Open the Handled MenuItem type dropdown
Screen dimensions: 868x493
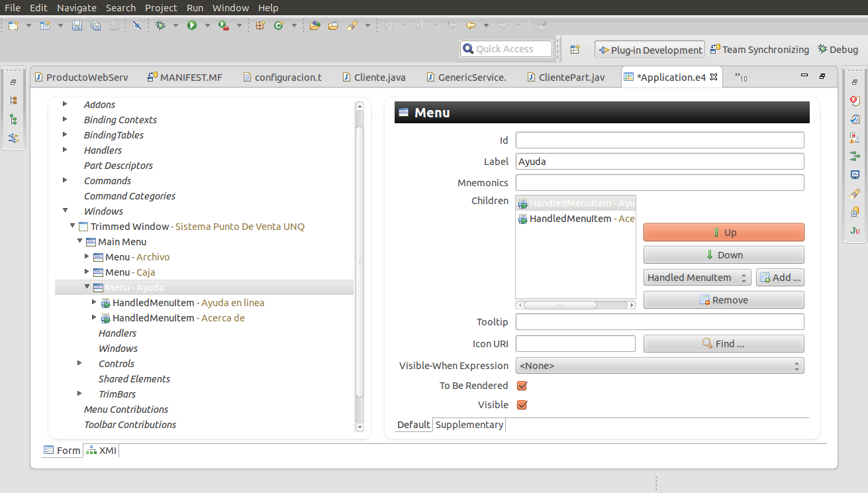(x=697, y=278)
